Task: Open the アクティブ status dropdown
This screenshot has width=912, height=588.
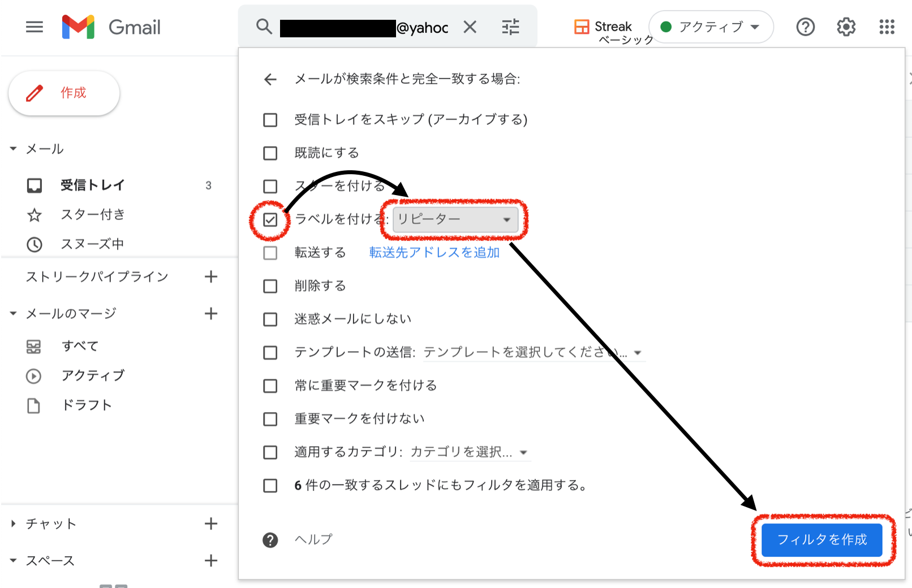Action: click(x=711, y=27)
